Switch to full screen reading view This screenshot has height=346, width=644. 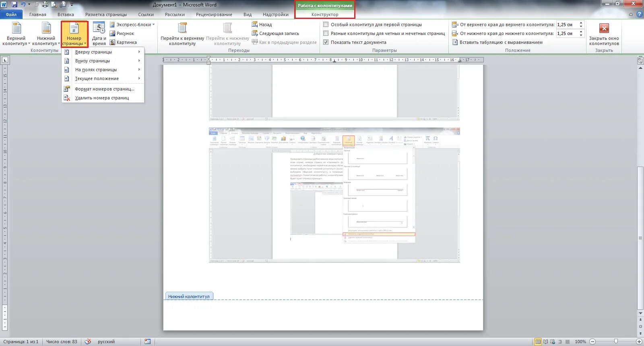545,342
